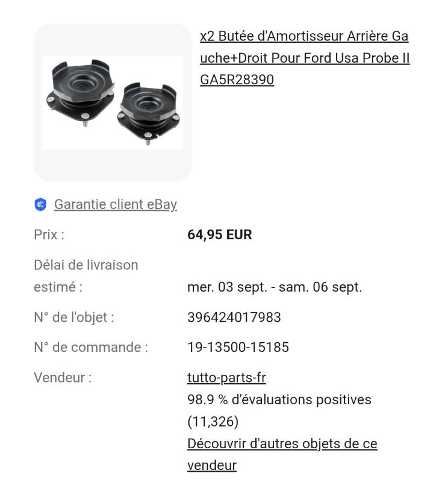Click the delivery estimate mer. 03 sept. dates
Image resolution: width=448 pixels, height=482 pixels.
(x=275, y=287)
